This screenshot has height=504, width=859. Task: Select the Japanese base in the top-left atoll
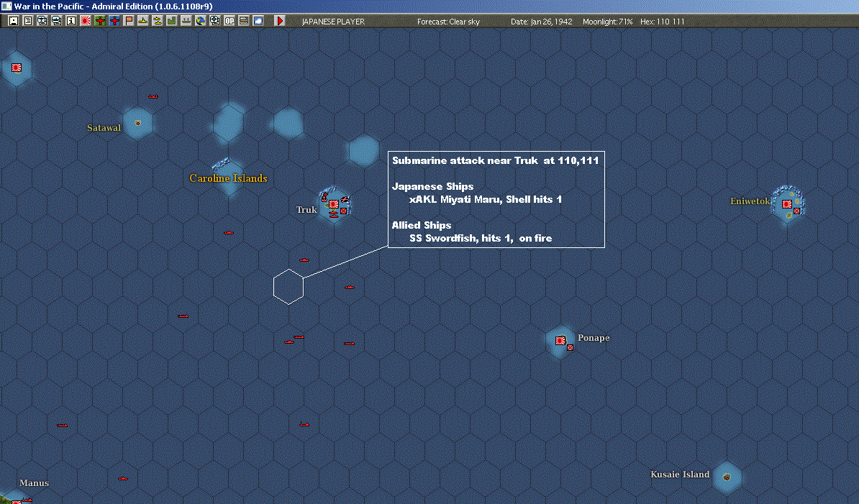[x=17, y=68]
